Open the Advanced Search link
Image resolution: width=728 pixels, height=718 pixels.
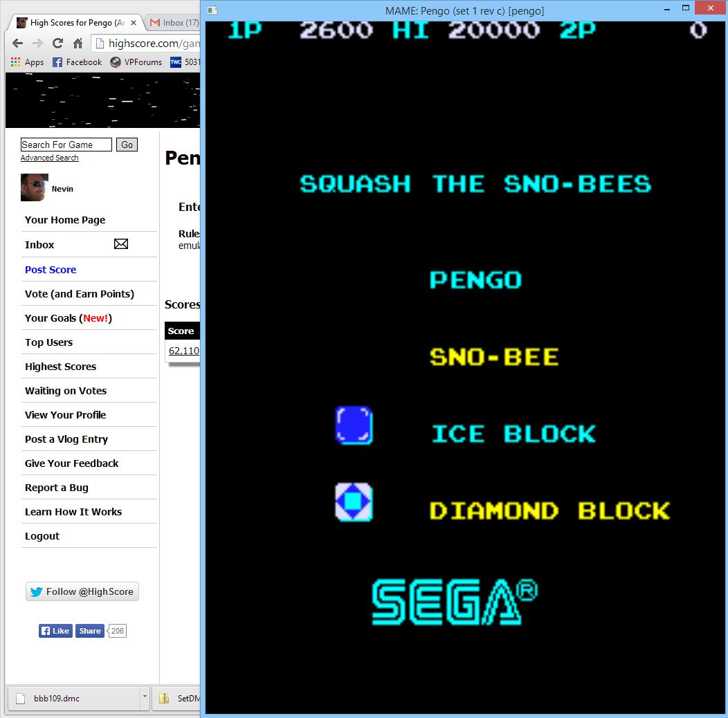tap(49, 158)
